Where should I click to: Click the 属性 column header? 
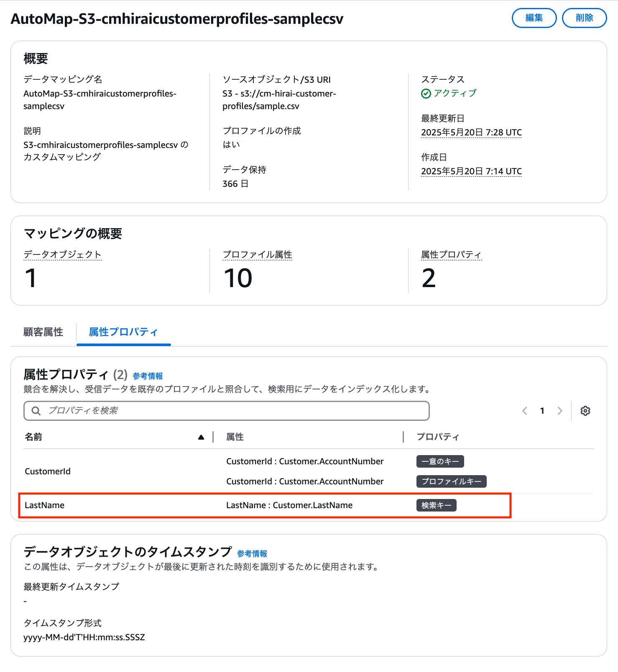point(235,437)
